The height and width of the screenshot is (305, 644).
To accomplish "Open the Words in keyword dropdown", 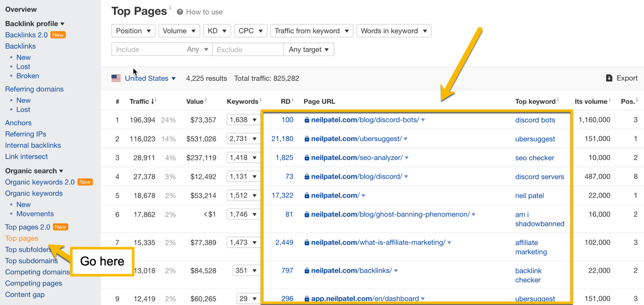I will pyautogui.click(x=394, y=31).
